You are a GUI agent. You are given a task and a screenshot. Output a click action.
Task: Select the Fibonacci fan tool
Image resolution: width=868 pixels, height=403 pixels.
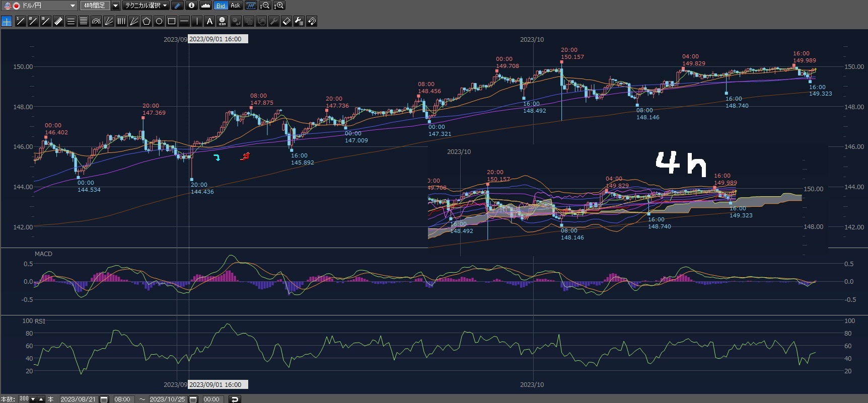pyautogui.click(x=109, y=21)
